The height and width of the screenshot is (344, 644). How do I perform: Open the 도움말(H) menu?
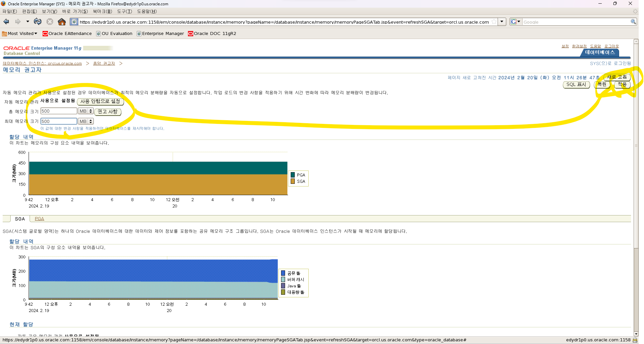pos(147,11)
